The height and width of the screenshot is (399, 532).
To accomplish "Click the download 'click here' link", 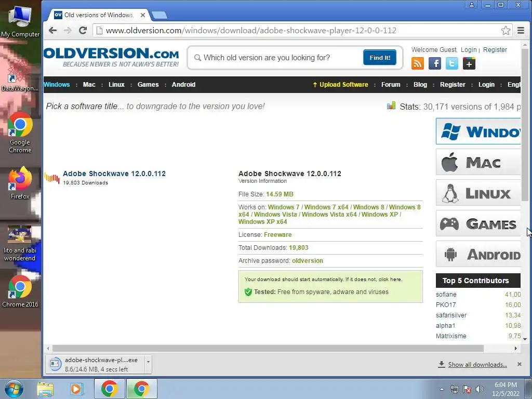I will pos(390,279).
